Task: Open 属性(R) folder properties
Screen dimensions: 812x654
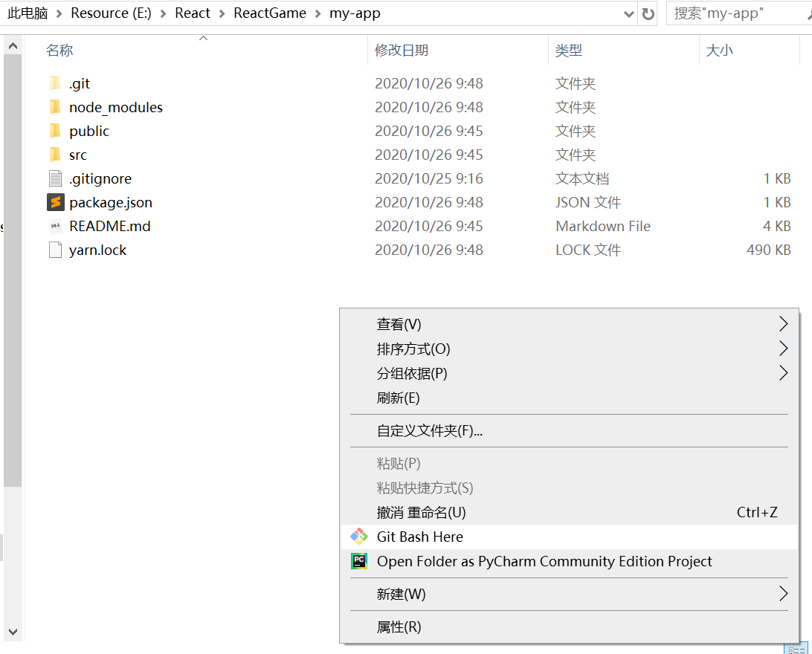Action: [x=569, y=627]
